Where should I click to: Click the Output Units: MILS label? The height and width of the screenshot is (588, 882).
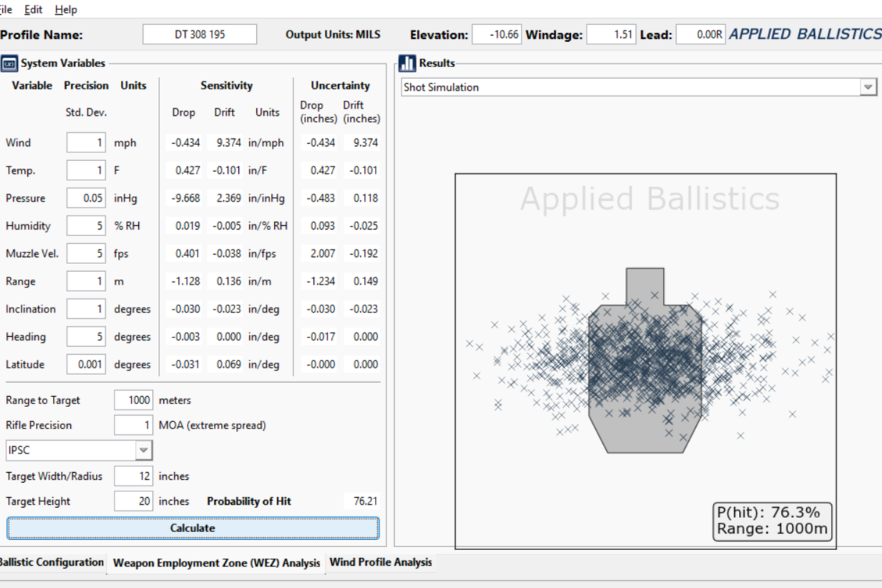(333, 34)
